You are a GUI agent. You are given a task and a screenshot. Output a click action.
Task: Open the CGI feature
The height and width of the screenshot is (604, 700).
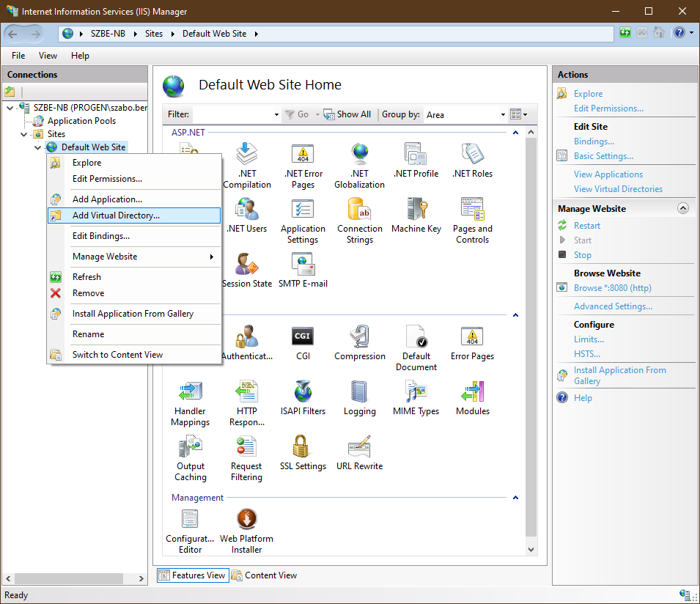pyautogui.click(x=303, y=343)
